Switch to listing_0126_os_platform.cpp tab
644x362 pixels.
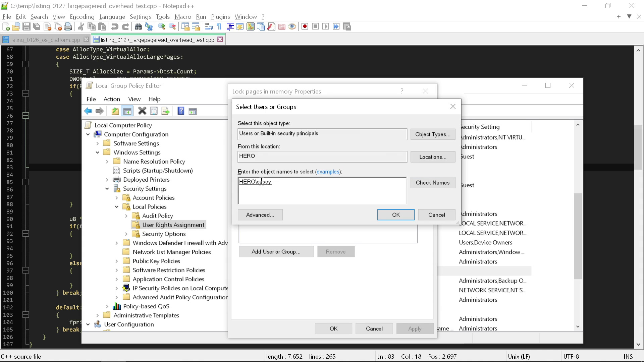tap(44, 40)
